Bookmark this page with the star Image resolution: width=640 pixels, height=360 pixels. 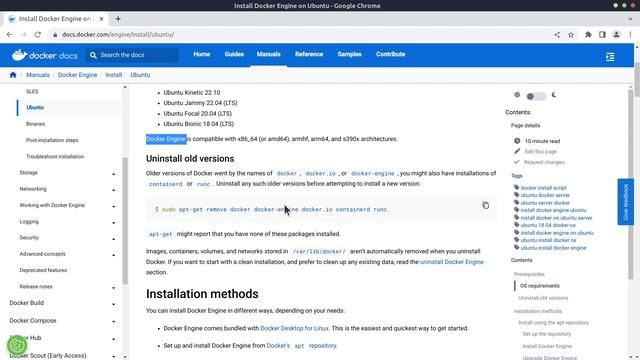571,35
